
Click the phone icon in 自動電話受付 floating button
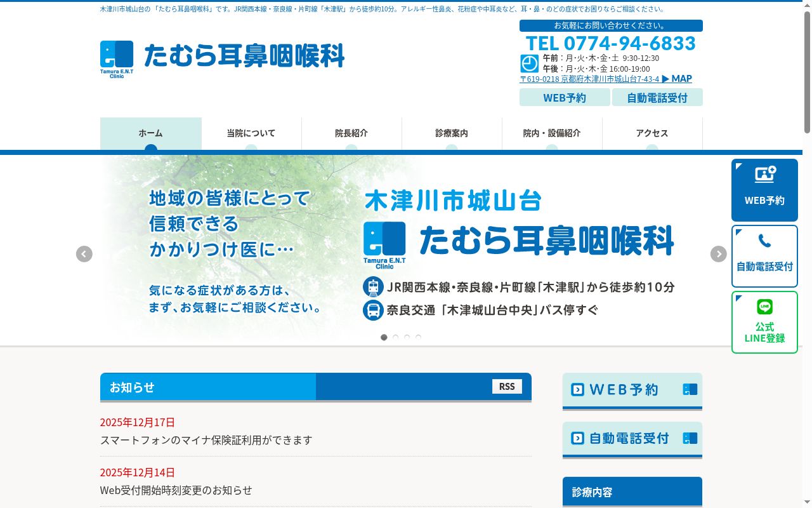(x=764, y=241)
